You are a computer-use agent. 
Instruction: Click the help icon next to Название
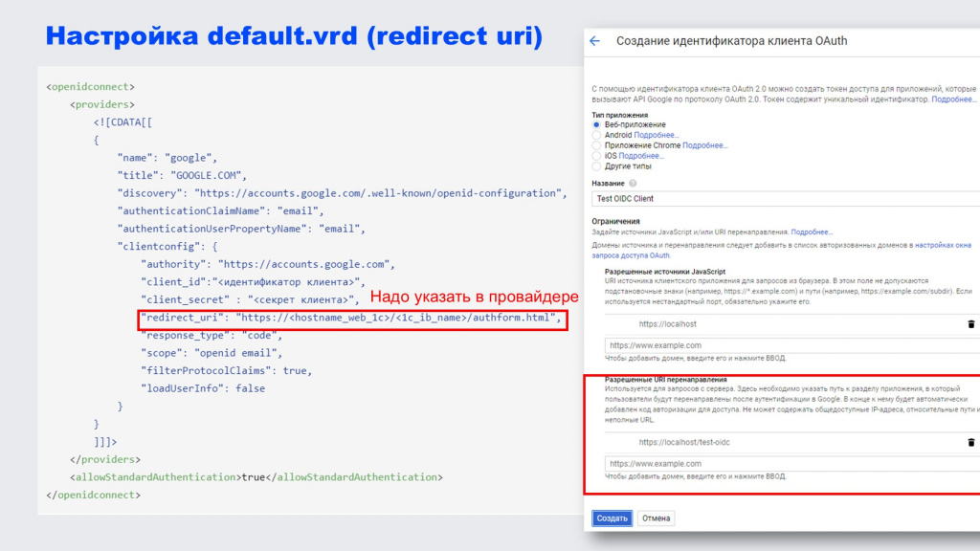coord(633,184)
